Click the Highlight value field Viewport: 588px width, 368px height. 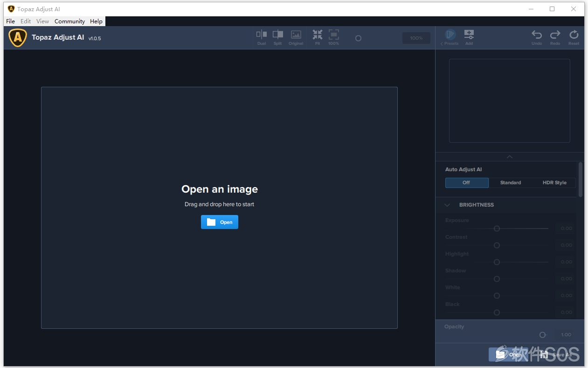565,262
